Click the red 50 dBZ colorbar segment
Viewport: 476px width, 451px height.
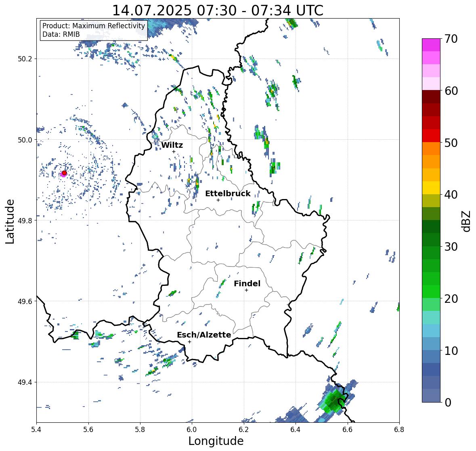(431, 136)
